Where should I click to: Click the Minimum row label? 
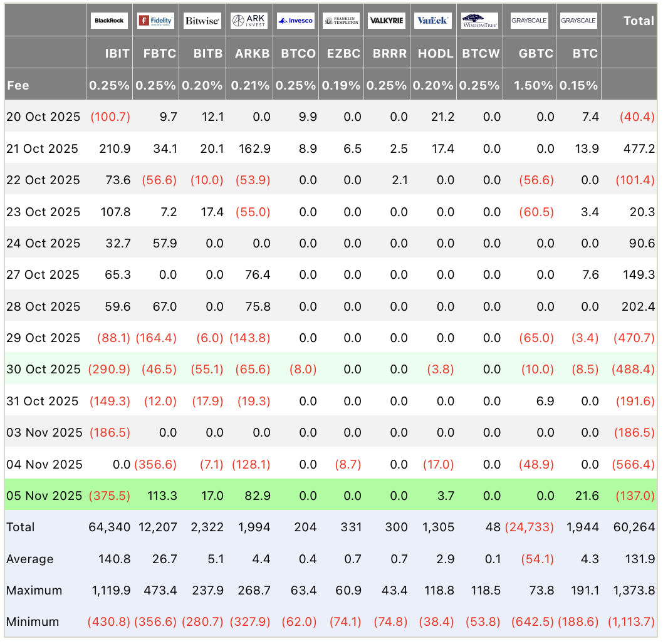coord(33,622)
